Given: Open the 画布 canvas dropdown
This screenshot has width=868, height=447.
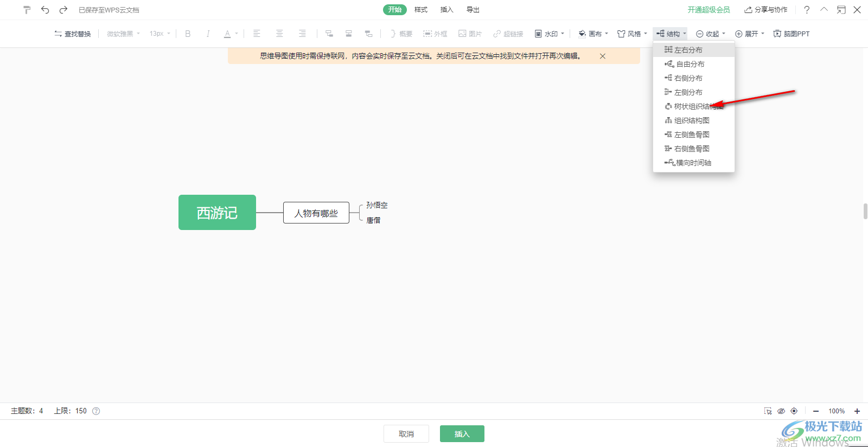Looking at the screenshot, I should pyautogui.click(x=593, y=34).
